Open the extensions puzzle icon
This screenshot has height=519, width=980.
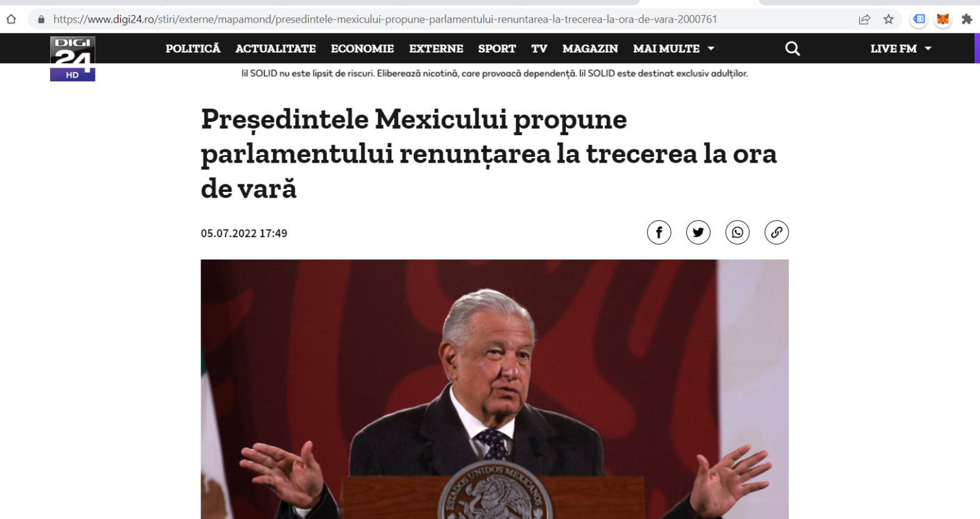tap(967, 19)
